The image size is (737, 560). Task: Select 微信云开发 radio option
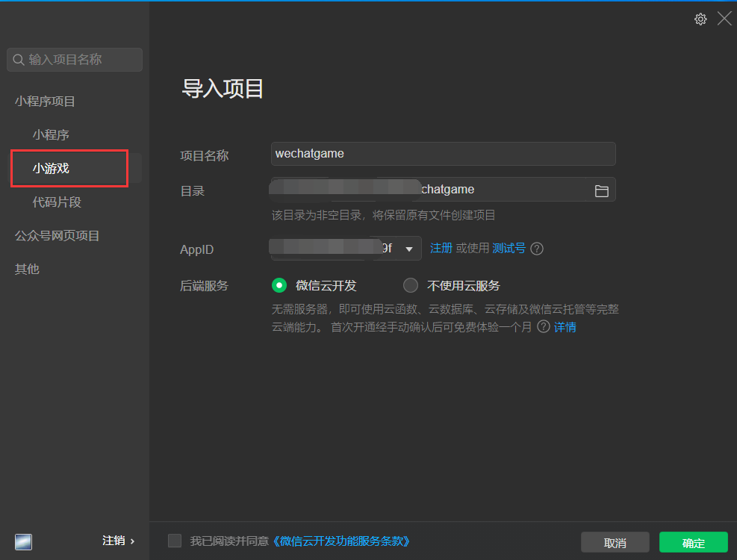(x=279, y=285)
